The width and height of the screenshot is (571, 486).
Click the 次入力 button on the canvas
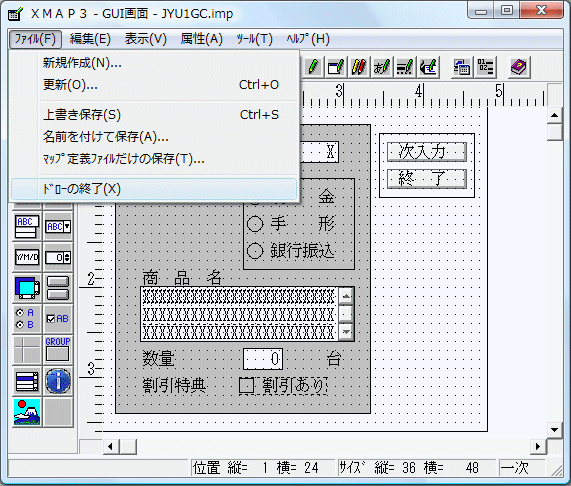[426, 151]
